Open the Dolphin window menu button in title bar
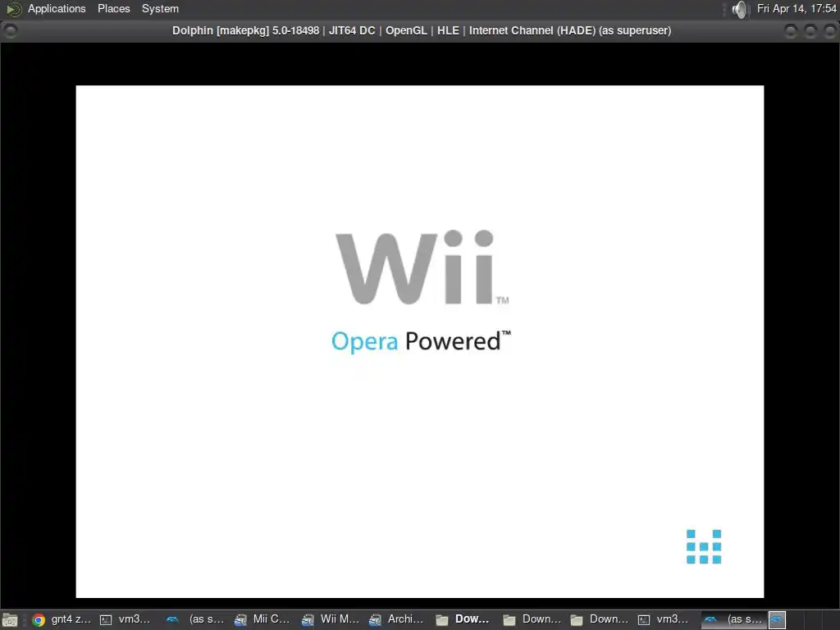Screen dimensions: 840x630 (10, 30)
